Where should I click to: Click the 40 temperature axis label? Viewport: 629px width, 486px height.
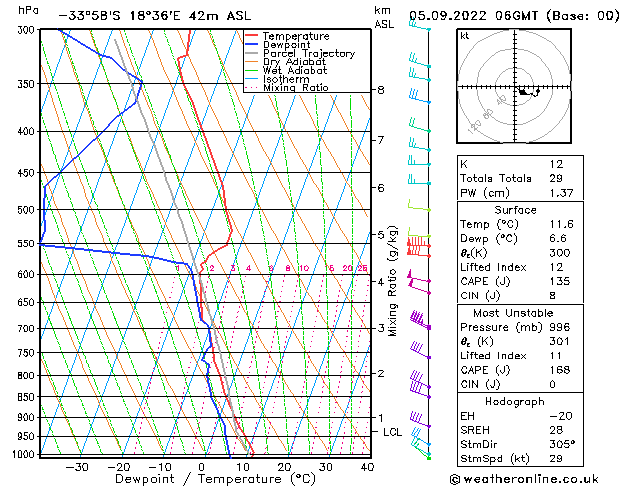pyautogui.click(x=367, y=467)
